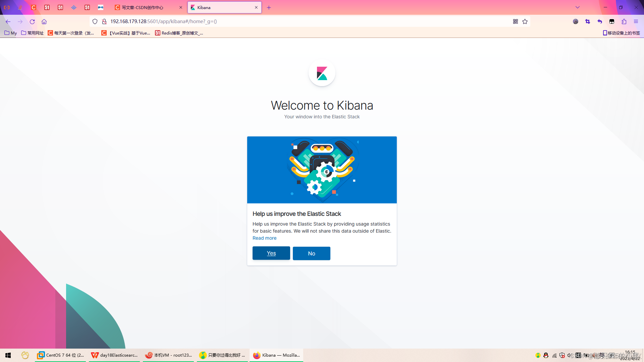Click Yes to share usage statistics

click(x=271, y=253)
